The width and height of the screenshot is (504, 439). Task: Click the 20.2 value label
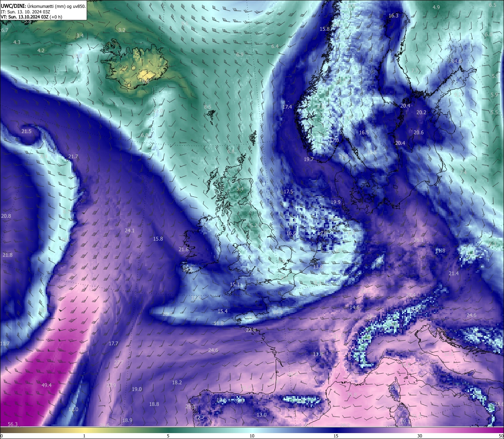click(x=421, y=113)
